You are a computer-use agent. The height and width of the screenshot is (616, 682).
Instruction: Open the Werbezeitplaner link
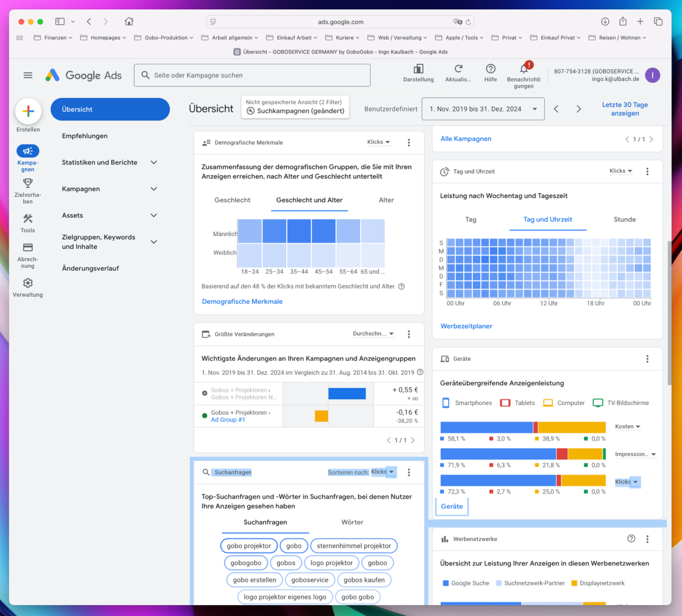click(x=466, y=326)
